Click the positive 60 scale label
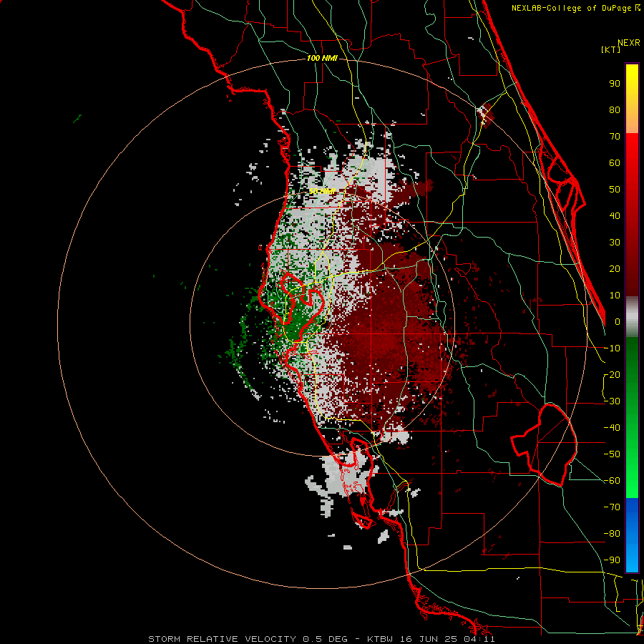Image resolution: width=644 pixels, height=644 pixels. click(615, 162)
